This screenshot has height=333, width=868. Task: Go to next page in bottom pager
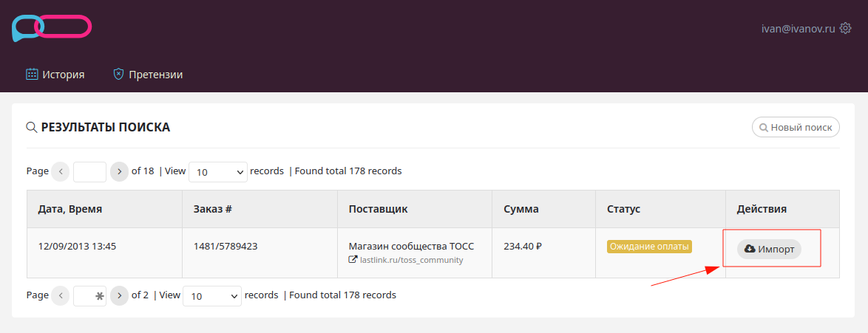tap(119, 295)
